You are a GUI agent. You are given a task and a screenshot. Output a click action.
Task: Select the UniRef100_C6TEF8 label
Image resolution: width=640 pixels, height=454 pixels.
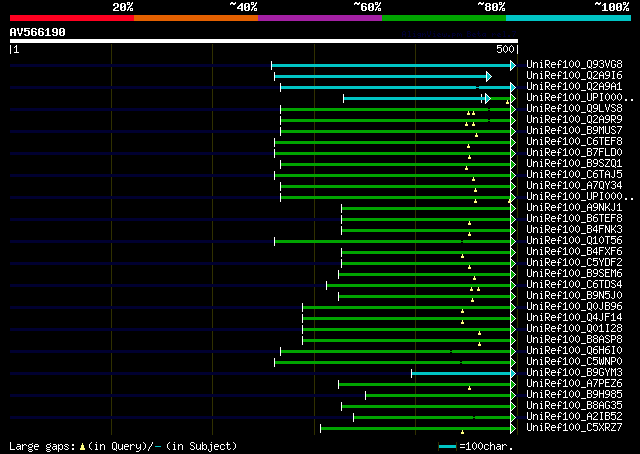point(574,142)
